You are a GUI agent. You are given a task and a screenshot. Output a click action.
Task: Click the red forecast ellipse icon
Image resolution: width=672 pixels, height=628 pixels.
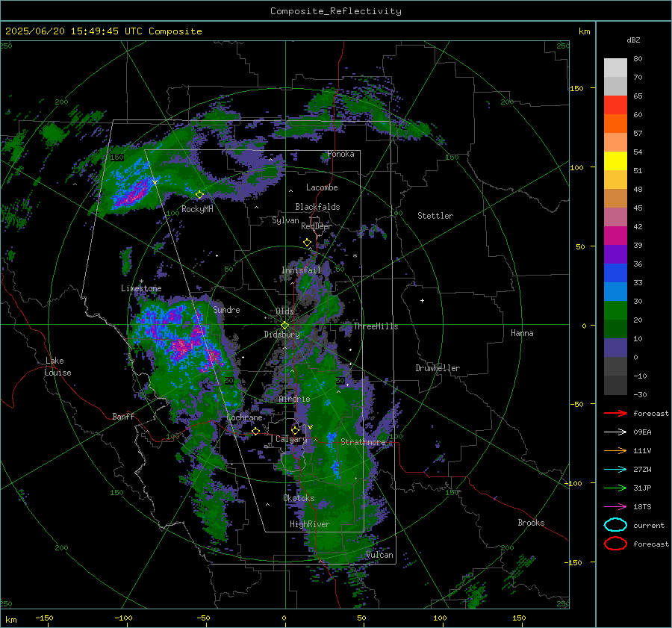[615, 544]
